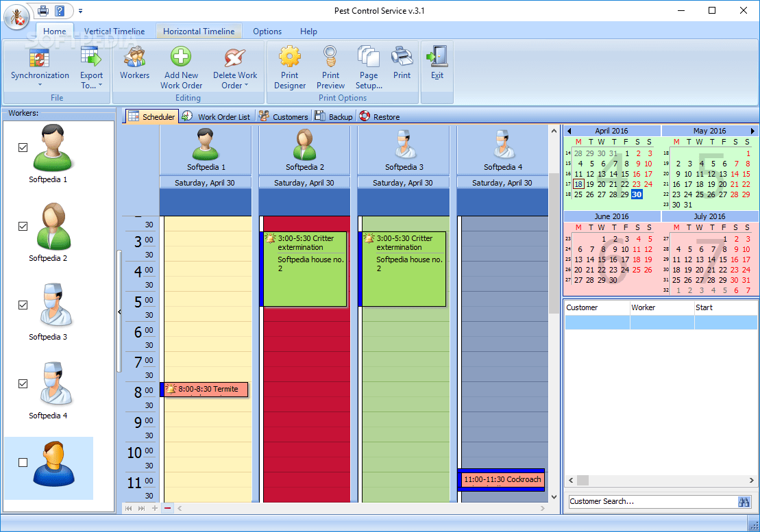Viewport: 760px width, 532px height.
Task: Click the Restore button
Action: tap(380, 116)
